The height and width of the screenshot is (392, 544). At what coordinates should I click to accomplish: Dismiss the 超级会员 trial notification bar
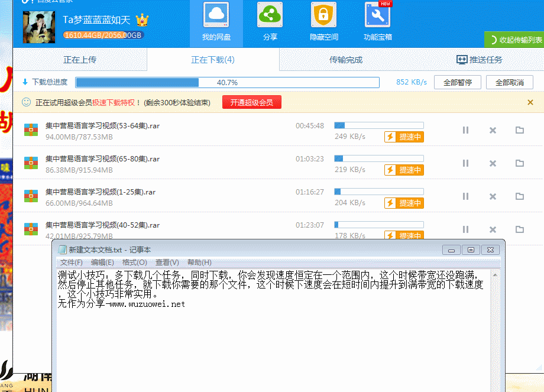click(x=529, y=102)
